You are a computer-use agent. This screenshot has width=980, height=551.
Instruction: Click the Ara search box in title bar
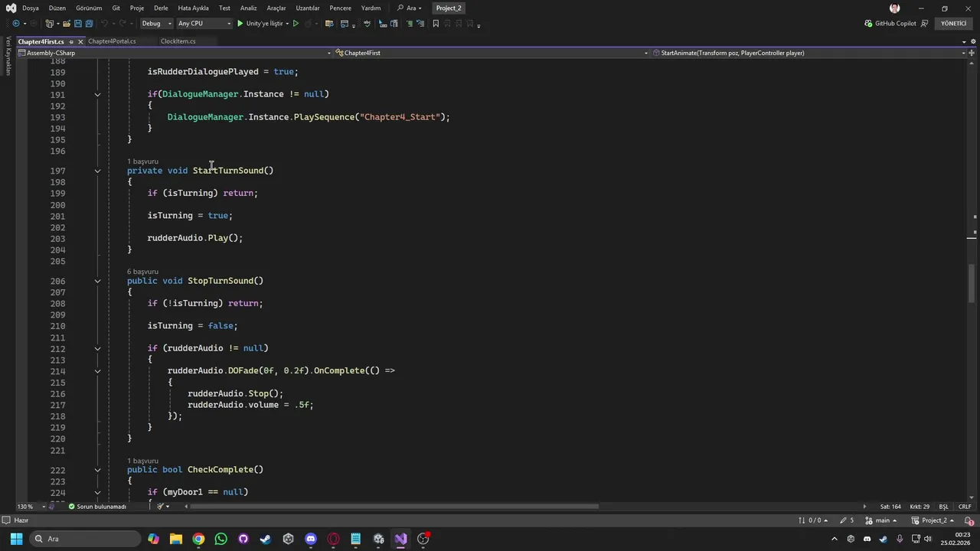(410, 8)
